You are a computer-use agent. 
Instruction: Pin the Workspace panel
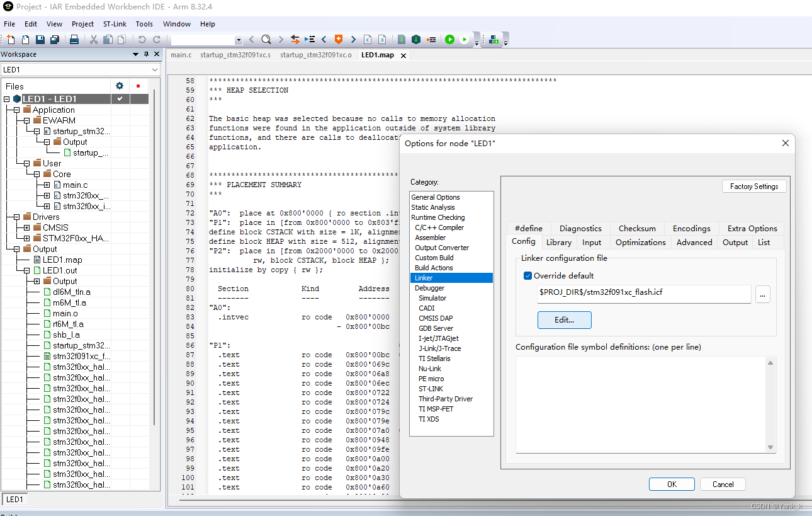147,54
